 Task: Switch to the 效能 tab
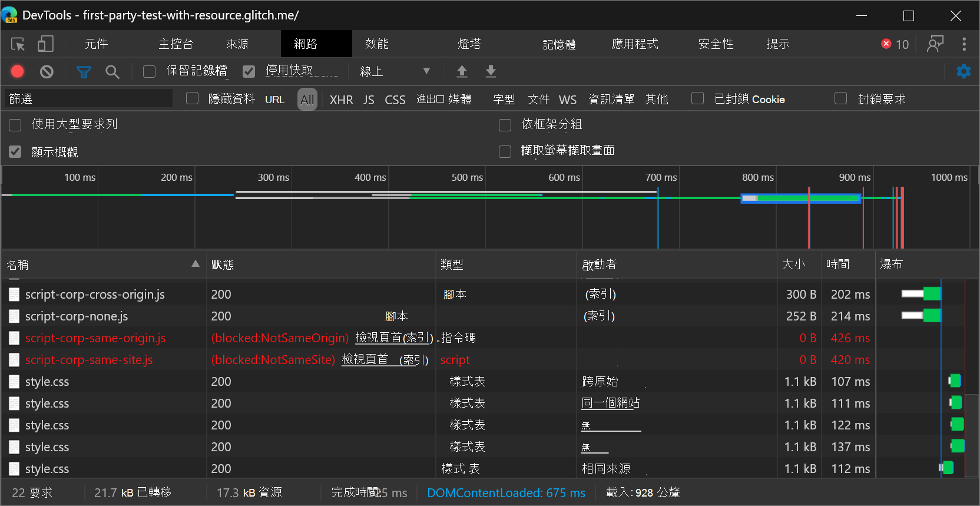377,44
